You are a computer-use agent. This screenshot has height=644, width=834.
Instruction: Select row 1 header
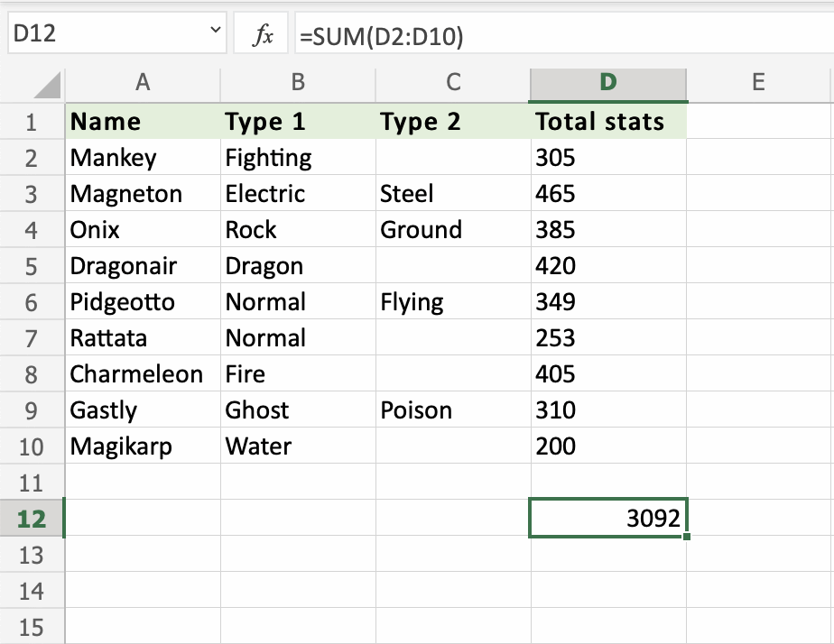[32, 122]
